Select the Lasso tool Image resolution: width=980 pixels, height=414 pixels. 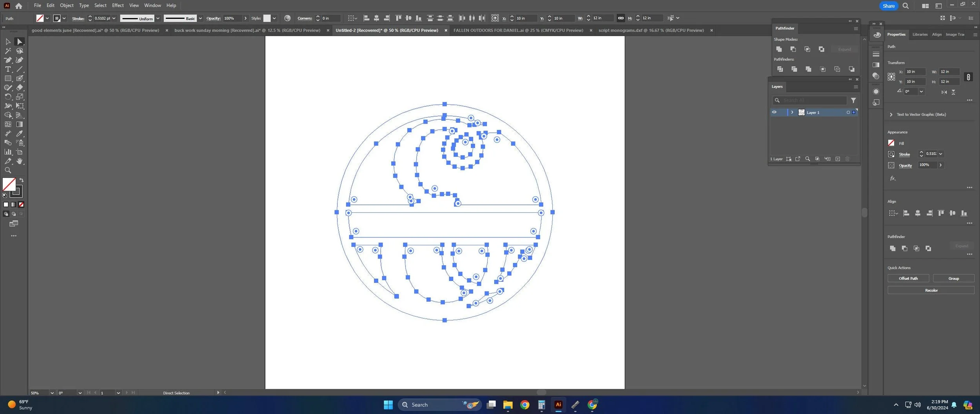point(20,51)
